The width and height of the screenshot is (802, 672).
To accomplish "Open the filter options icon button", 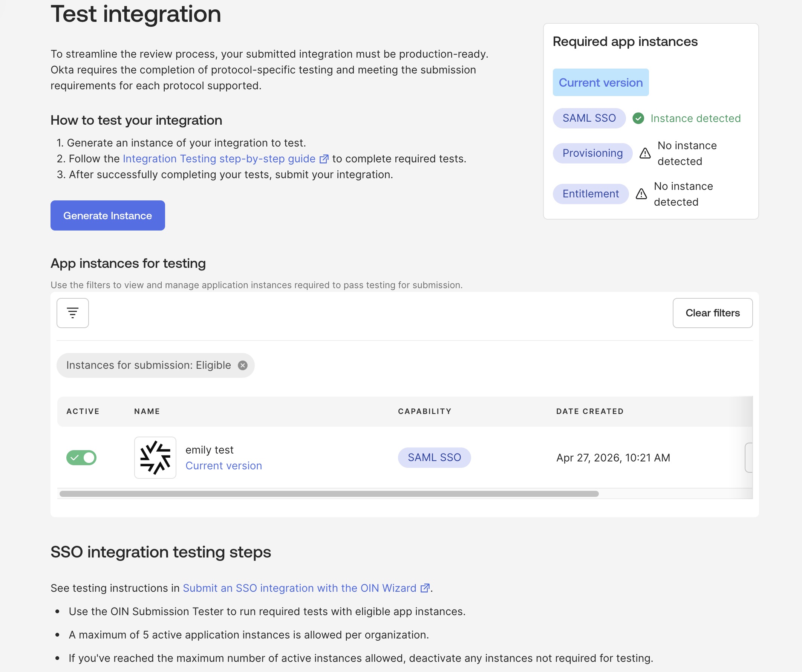I will 73,313.
